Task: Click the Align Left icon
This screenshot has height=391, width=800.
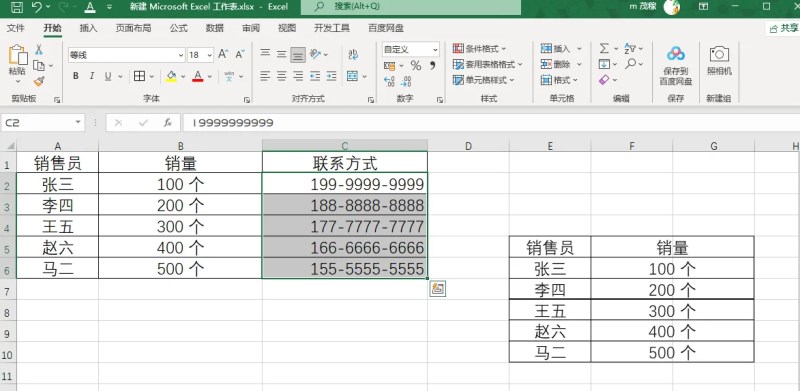Action: (x=265, y=76)
